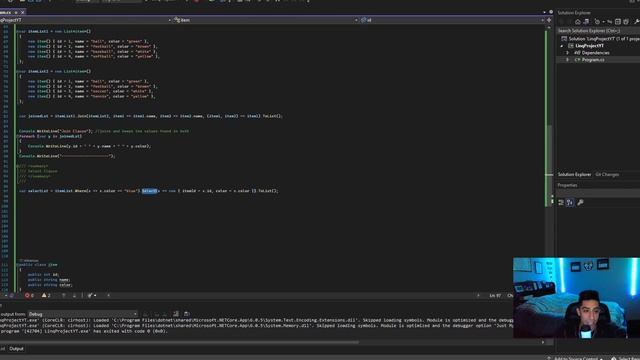The height and width of the screenshot is (360, 640).
Task: Click the Pending Changes Filter clock icon
Action: point(597,22)
